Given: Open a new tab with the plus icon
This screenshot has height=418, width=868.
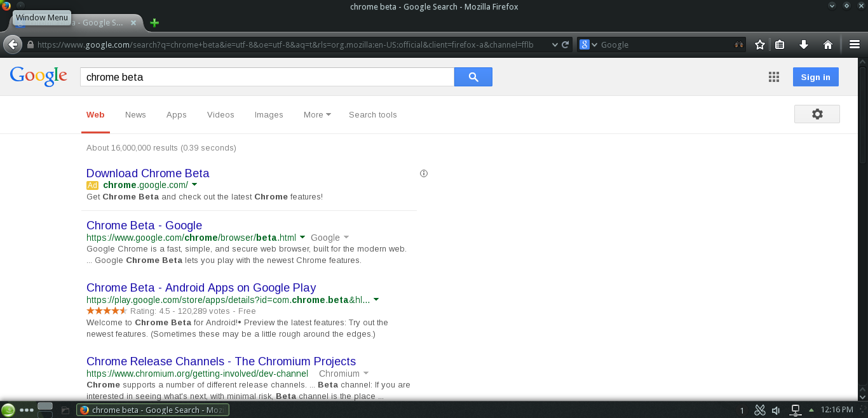Looking at the screenshot, I should pyautogui.click(x=154, y=23).
